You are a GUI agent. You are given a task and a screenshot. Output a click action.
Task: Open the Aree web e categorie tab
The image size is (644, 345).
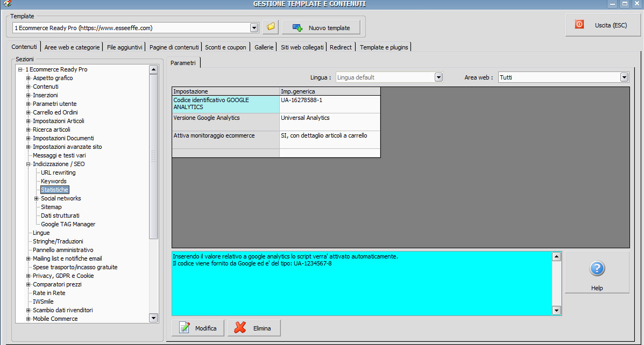[72, 47]
